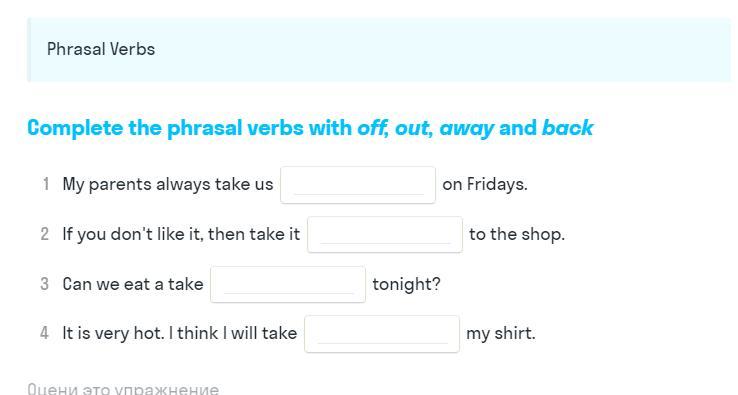Click the blank after "take us"
Viewport: 738px width, 395px height.
[x=358, y=185]
